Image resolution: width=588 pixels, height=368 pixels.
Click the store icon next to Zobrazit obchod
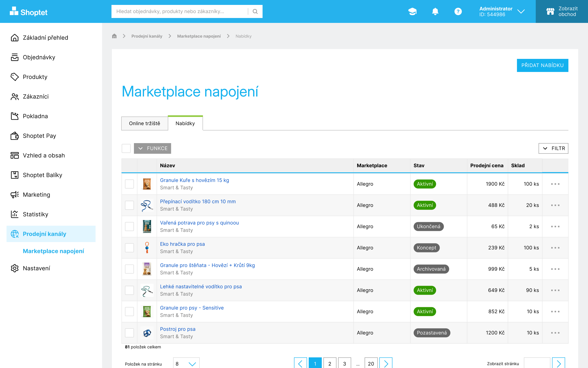[x=550, y=11]
